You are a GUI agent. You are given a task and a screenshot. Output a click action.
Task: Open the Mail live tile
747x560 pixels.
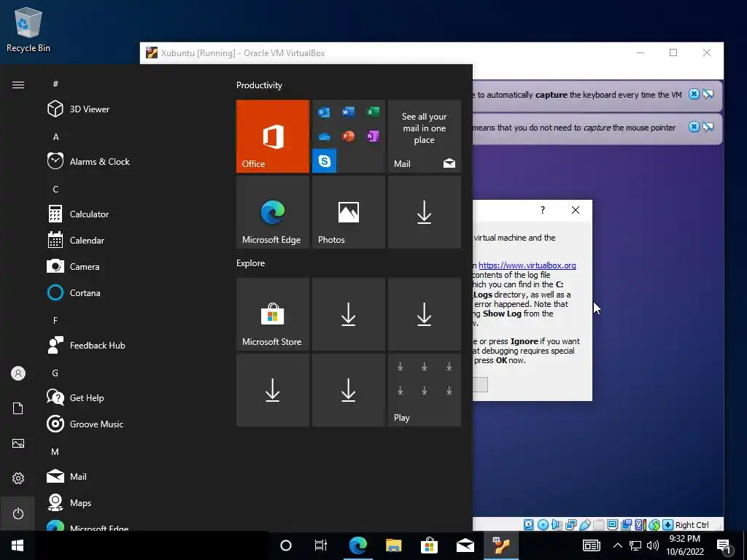click(x=424, y=136)
